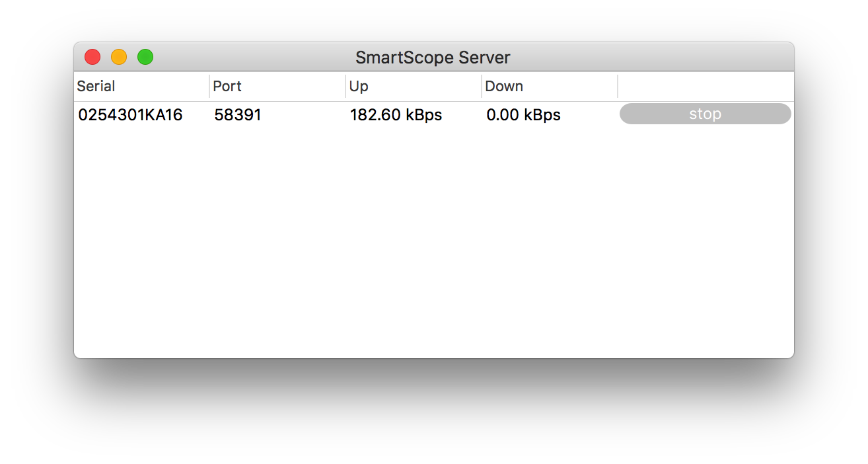Click divider between Up and Down headers

(x=482, y=87)
